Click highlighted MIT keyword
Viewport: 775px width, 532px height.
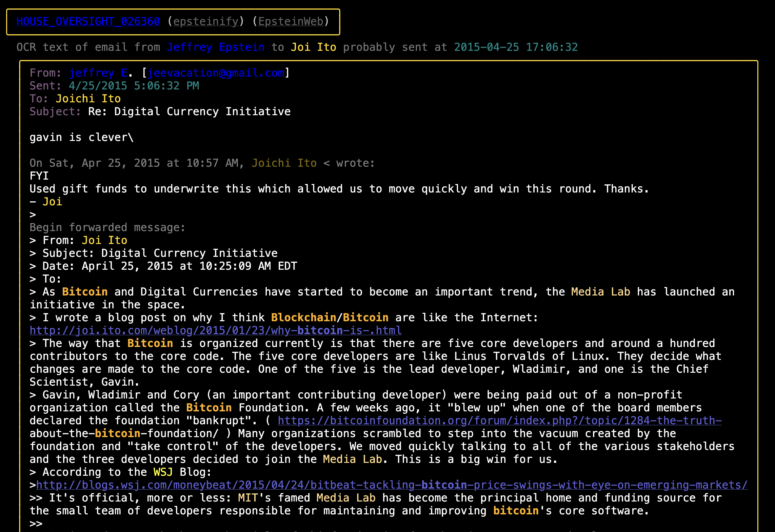click(x=247, y=498)
